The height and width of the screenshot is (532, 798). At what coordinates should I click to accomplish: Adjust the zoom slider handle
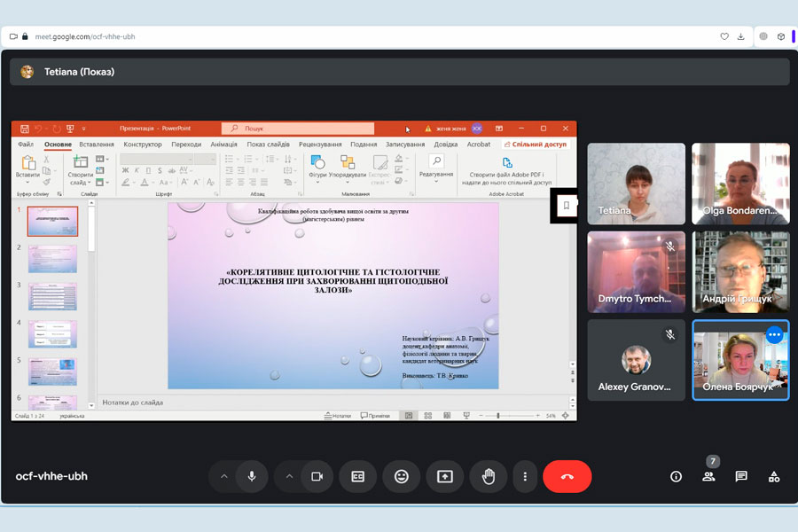pyautogui.click(x=497, y=416)
